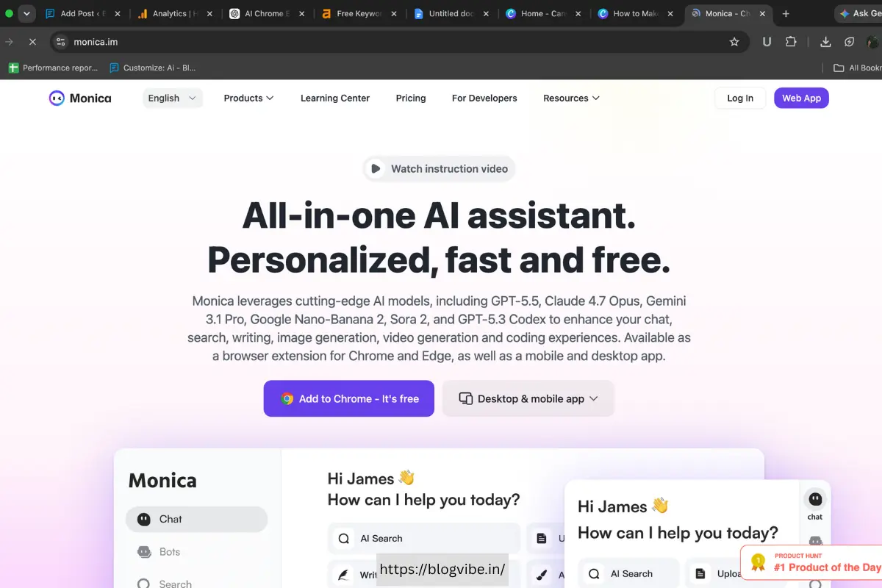Click AI Search card under Hi James
The image size is (882, 588).
pyautogui.click(x=424, y=538)
